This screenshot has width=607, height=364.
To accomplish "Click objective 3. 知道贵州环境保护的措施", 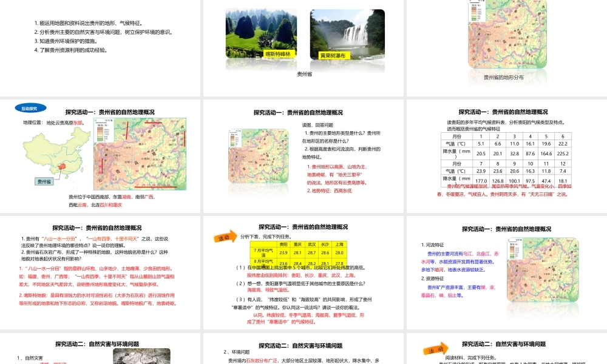I will (66, 41).
